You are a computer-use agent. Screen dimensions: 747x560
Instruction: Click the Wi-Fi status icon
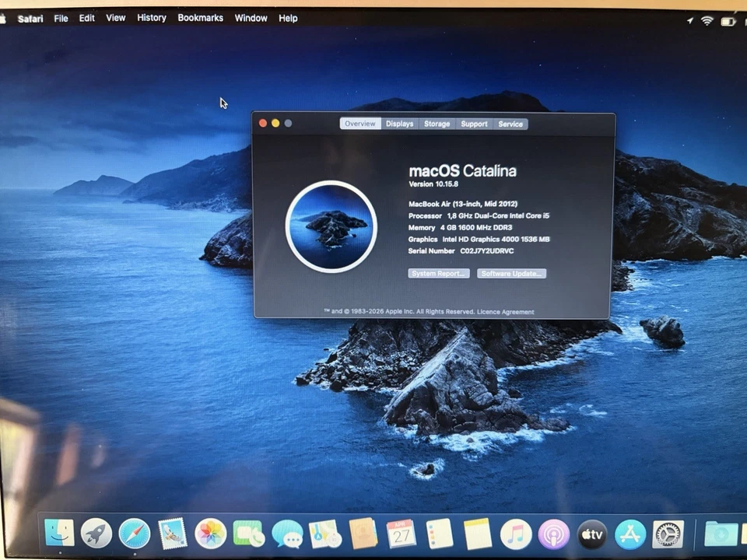pyautogui.click(x=707, y=20)
